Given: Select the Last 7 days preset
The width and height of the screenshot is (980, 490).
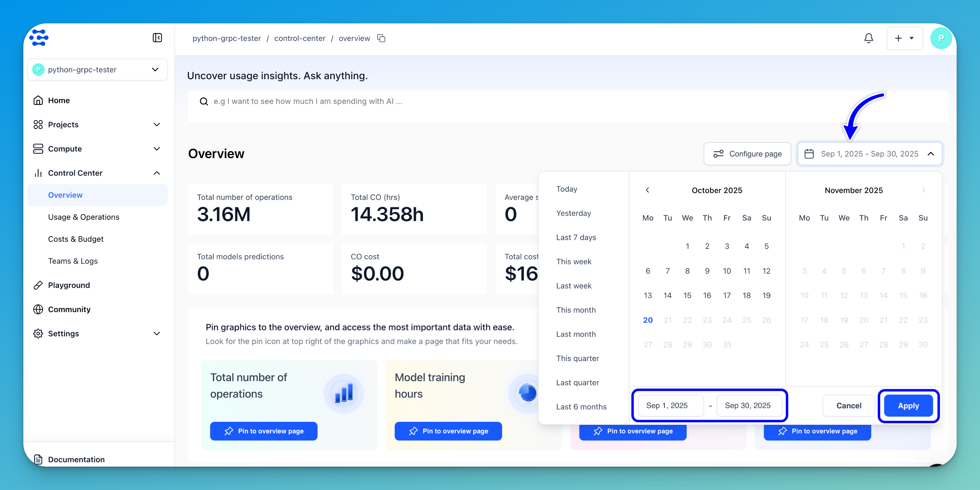Looking at the screenshot, I should coord(576,237).
